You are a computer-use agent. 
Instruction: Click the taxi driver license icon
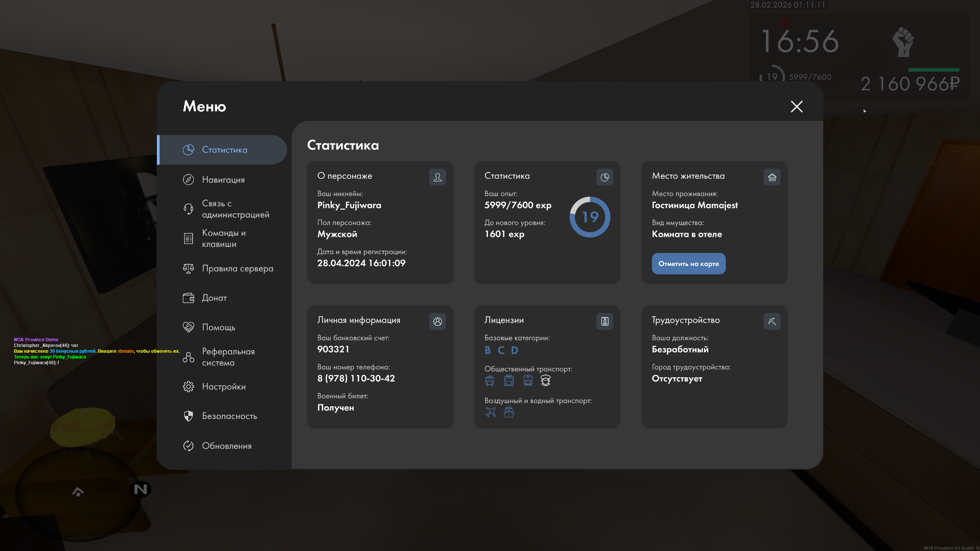(x=546, y=380)
